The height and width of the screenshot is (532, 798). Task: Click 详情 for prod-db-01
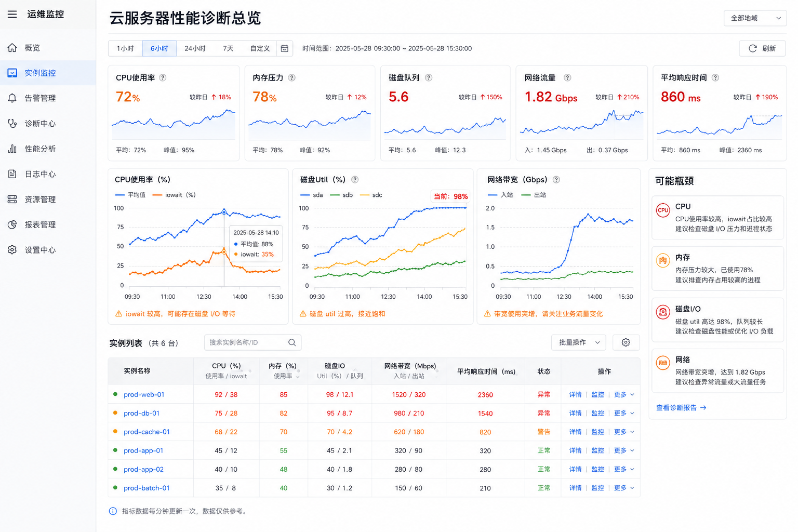click(x=575, y=414)
